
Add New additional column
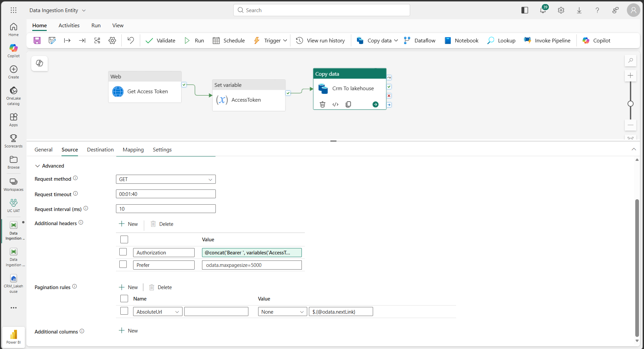pos(128,330)
